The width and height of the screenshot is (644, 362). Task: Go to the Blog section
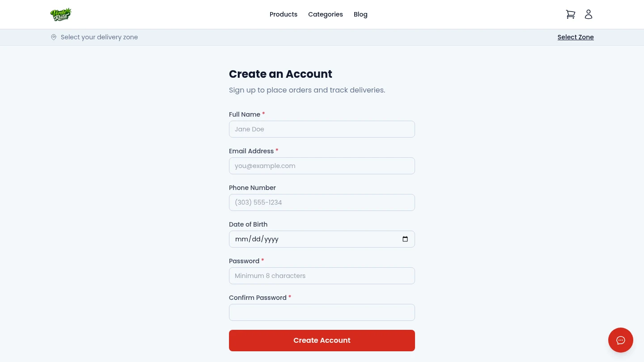(360, 14)
